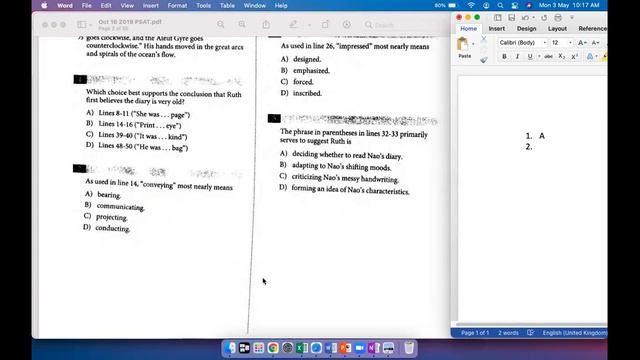
Task: Toggle Bold formatting in Word ribbon
Action: click(504, 56)
